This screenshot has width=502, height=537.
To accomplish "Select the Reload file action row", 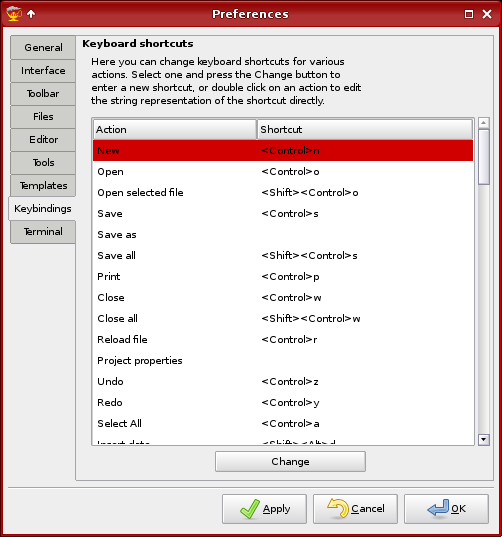I will 283,339.
